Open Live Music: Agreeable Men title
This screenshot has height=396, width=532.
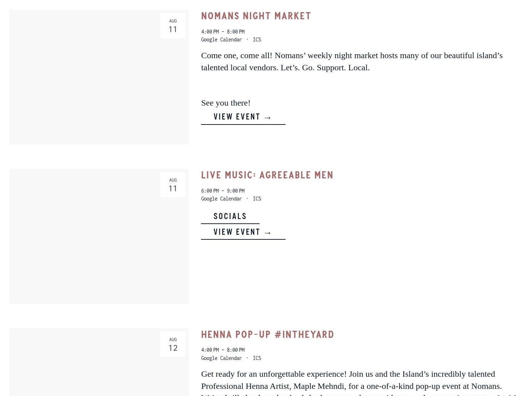(267, 175)
